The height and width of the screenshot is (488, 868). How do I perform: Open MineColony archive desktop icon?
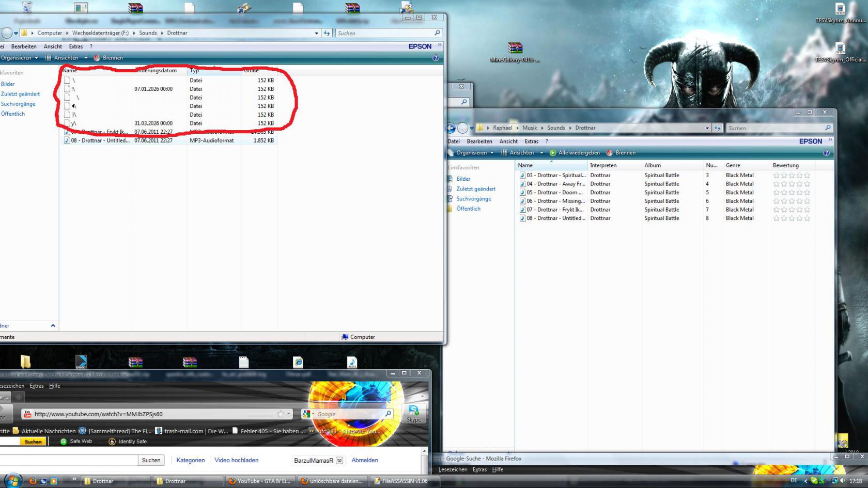(515, 49)
